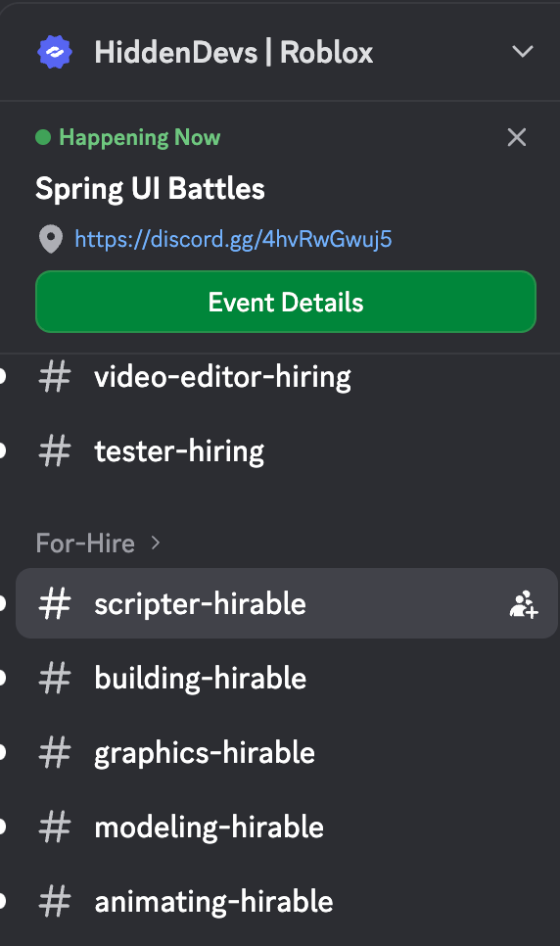Dismiss the Happening Now event banner
Image resolution: width=560 pixels, height=946 pixels.
tap(517, 137)
